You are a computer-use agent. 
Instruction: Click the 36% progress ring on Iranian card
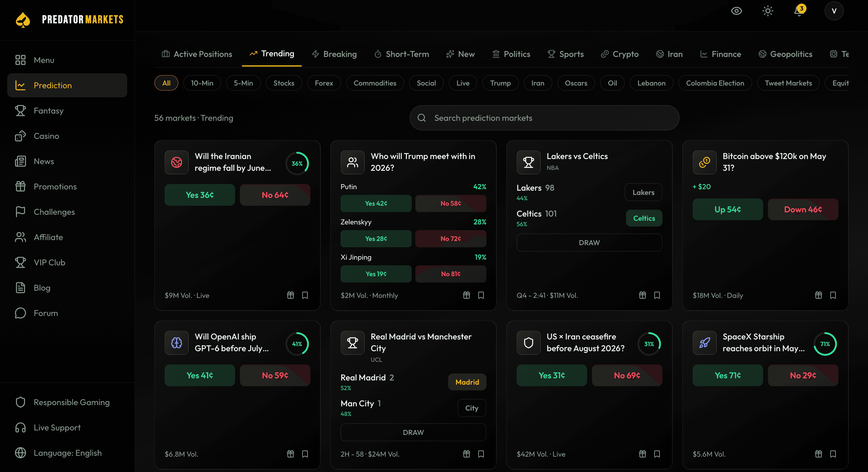point(297,163)
